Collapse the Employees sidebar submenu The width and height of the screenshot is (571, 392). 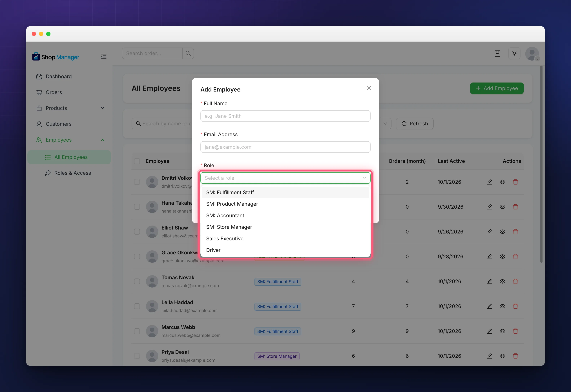click(x=103, y=140)
